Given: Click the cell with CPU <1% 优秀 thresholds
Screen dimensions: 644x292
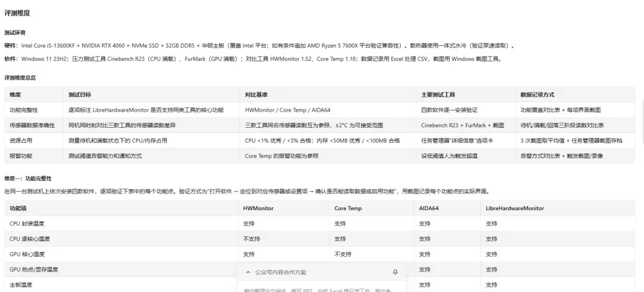Looking at the screenshot, I should coord(322,140).
